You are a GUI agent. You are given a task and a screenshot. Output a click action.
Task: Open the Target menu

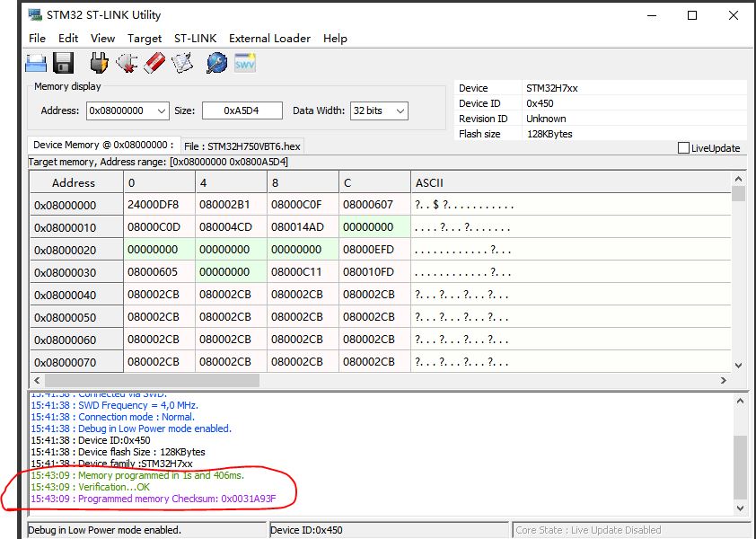pos(145,38)
